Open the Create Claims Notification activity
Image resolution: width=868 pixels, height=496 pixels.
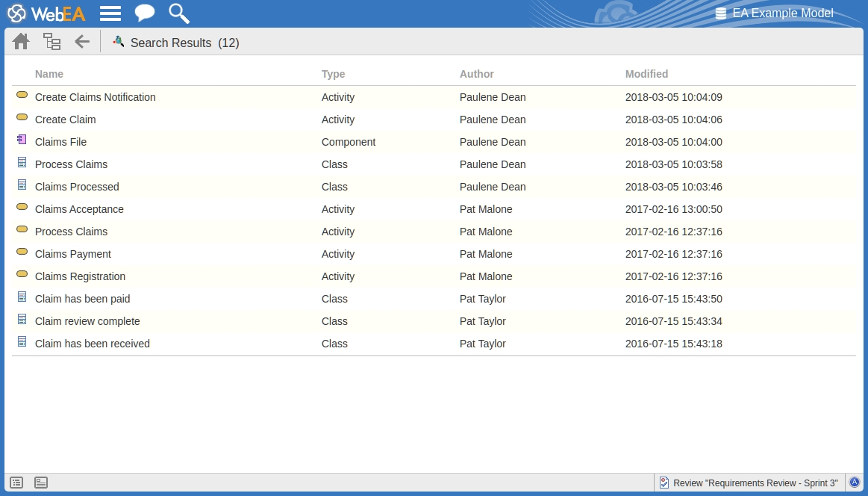click(95, 97)
